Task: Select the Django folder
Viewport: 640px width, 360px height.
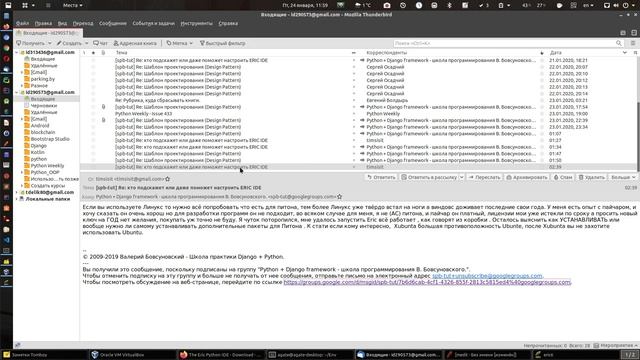Action: point(38,145)
